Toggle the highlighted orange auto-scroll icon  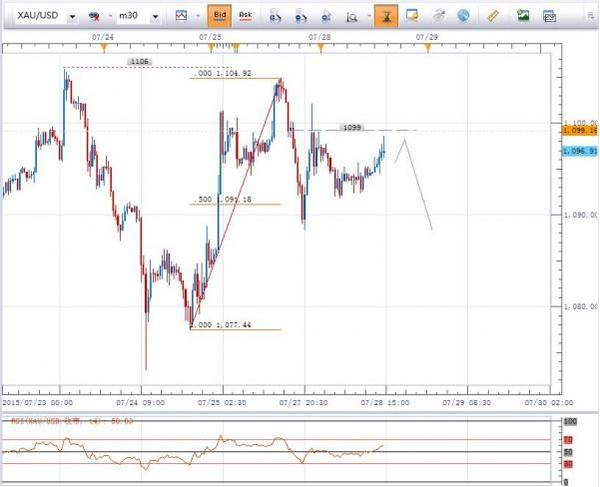click(x=386, y=16)
